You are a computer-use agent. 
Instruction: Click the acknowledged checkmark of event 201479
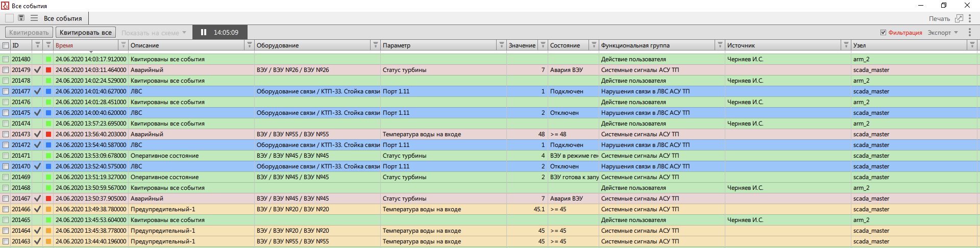tap(37, 70)
